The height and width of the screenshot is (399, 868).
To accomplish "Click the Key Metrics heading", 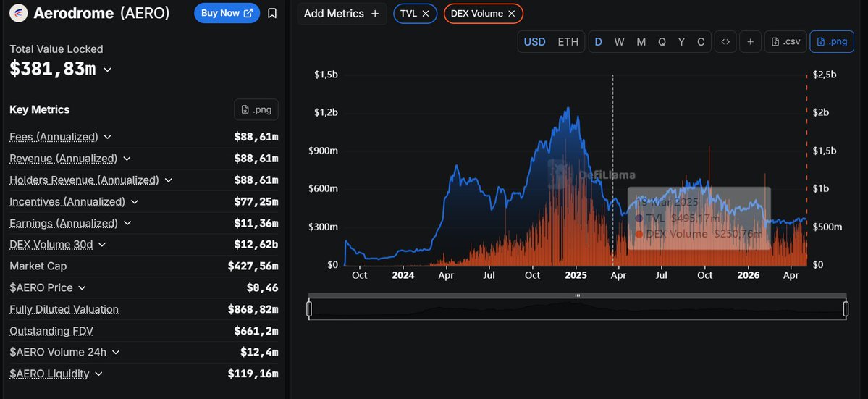I will [40, 109].
